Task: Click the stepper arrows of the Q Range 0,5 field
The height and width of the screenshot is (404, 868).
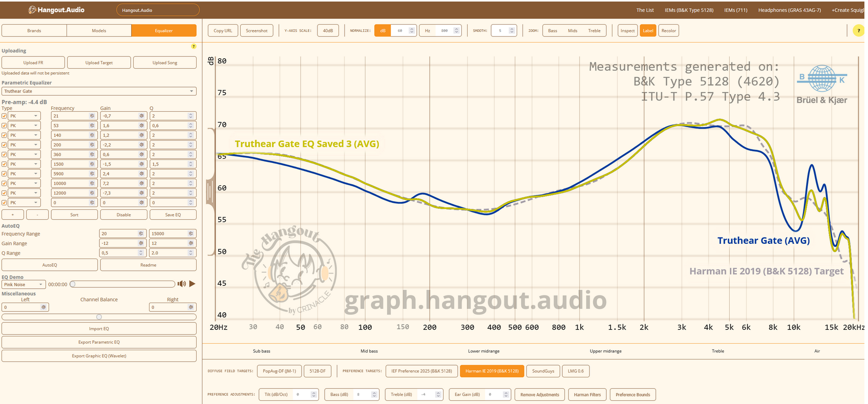Action: (141, 253)
